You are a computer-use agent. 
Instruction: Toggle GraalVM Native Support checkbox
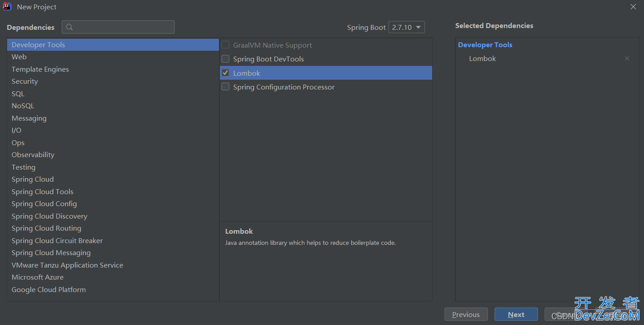226,45
